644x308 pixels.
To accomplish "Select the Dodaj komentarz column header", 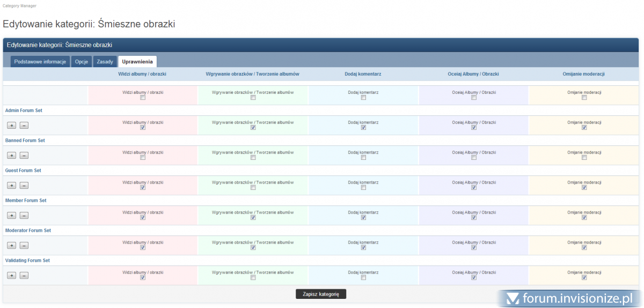I will pyautogui.click(x=363, y=74).
